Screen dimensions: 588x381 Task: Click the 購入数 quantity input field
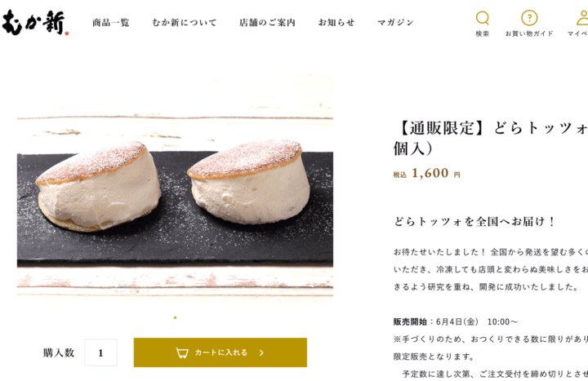click(x=101, y=352)
